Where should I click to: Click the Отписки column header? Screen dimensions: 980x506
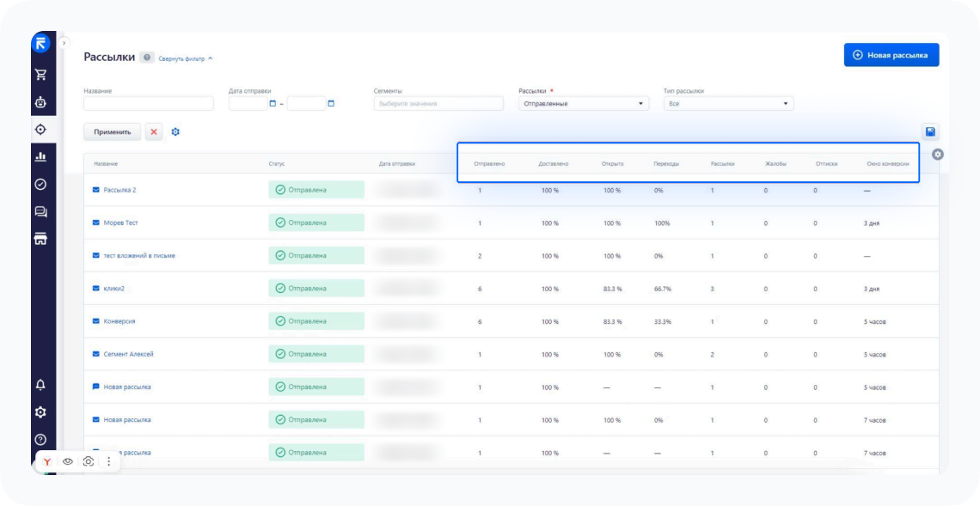pos(826,164)
